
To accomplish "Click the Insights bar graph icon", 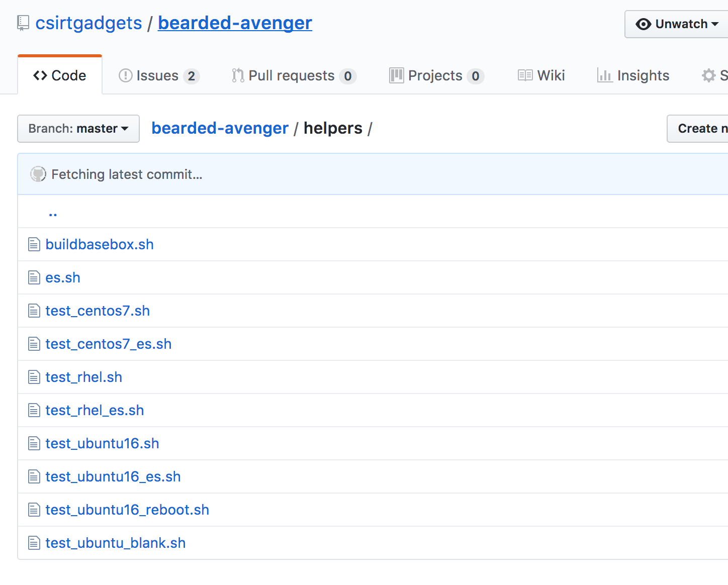I will tap(605, 75).
